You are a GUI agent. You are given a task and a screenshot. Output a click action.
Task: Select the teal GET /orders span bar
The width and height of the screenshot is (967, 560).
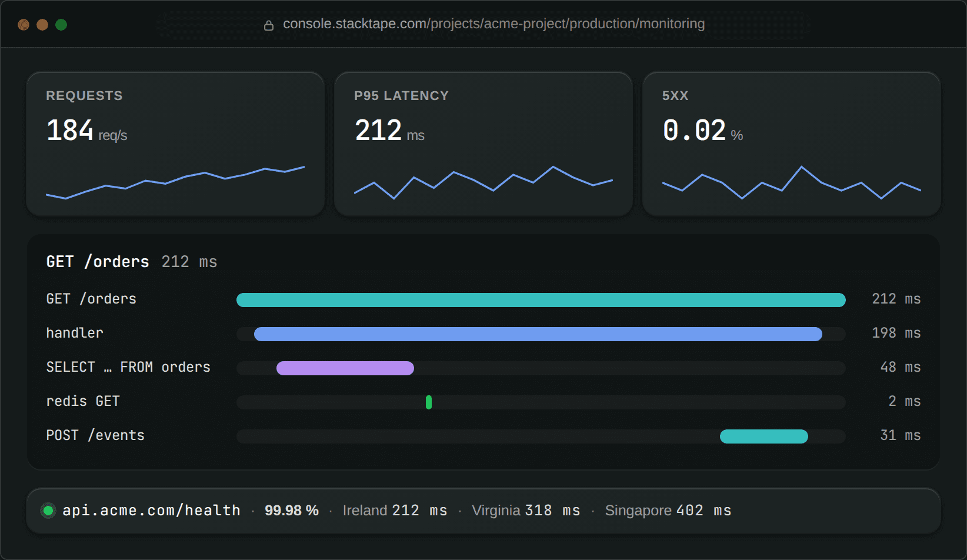[541, 300]
